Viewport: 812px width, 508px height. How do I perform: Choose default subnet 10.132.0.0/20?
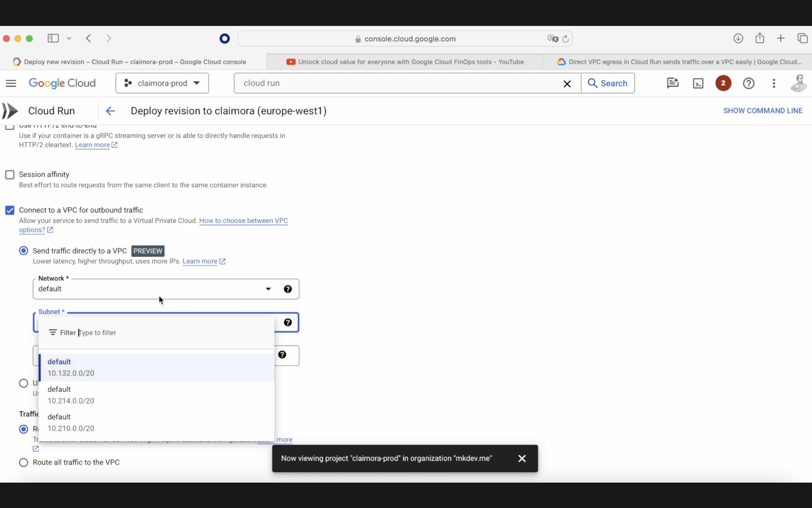pos(157,368)
